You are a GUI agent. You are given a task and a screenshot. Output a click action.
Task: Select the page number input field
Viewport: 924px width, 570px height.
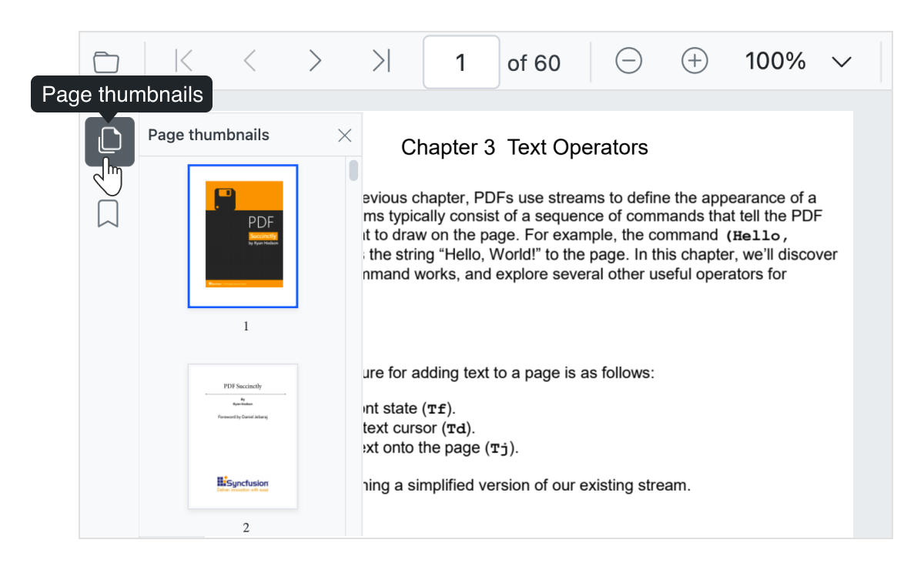click(461, 62)
